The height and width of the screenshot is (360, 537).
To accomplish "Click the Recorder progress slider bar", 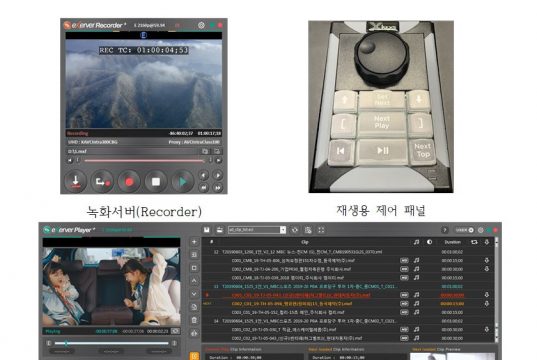I will 144,160.
